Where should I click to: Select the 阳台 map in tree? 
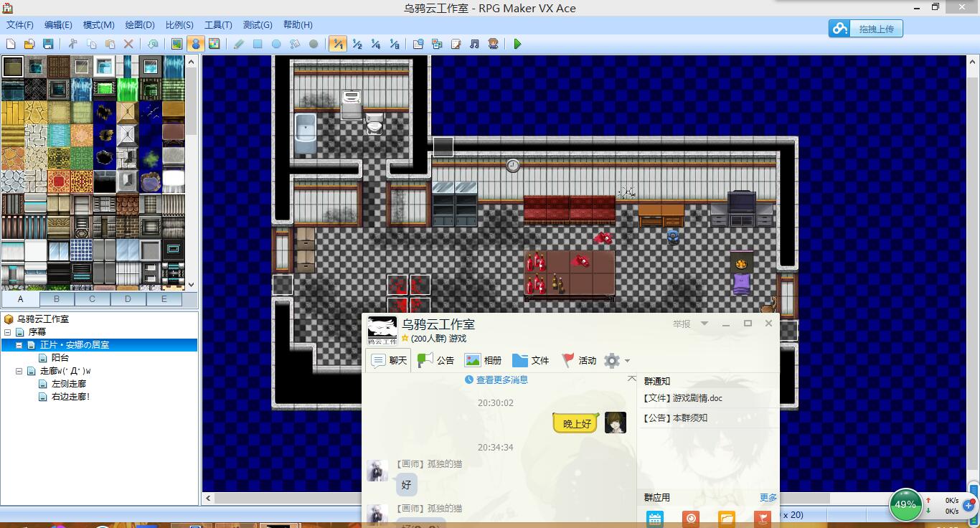pos(60,357)
